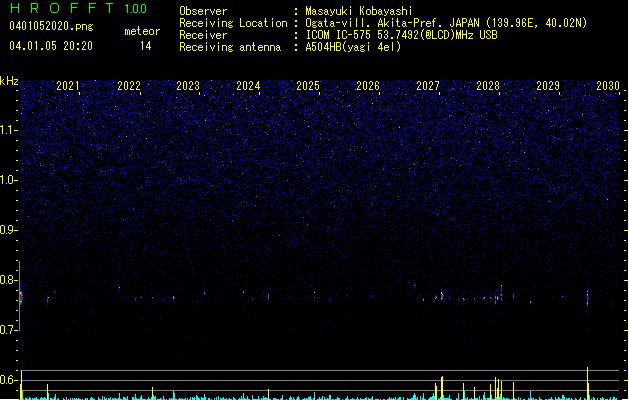Click the 0.9 kHz frequency label
The image size is (629, 400).
8,230
